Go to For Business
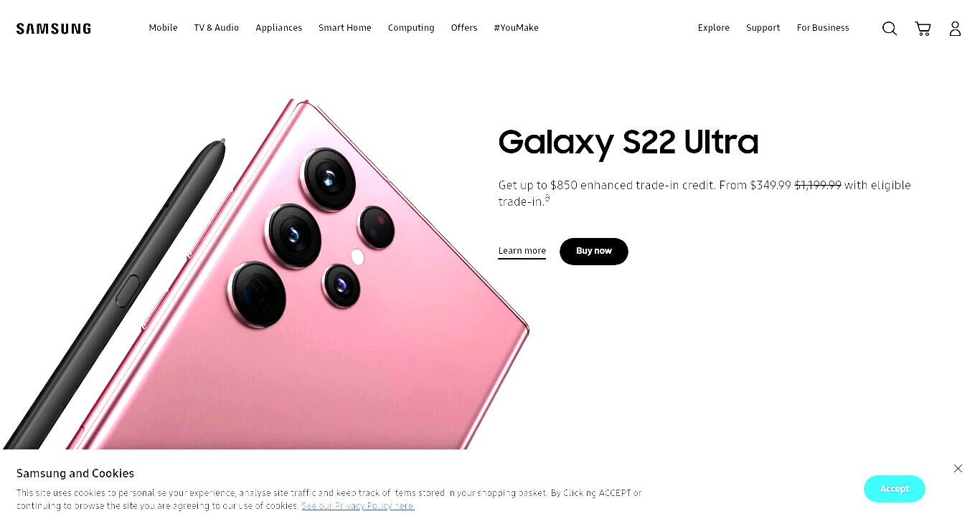The height and width of the screenshot is (529, 980). point(823,28)
